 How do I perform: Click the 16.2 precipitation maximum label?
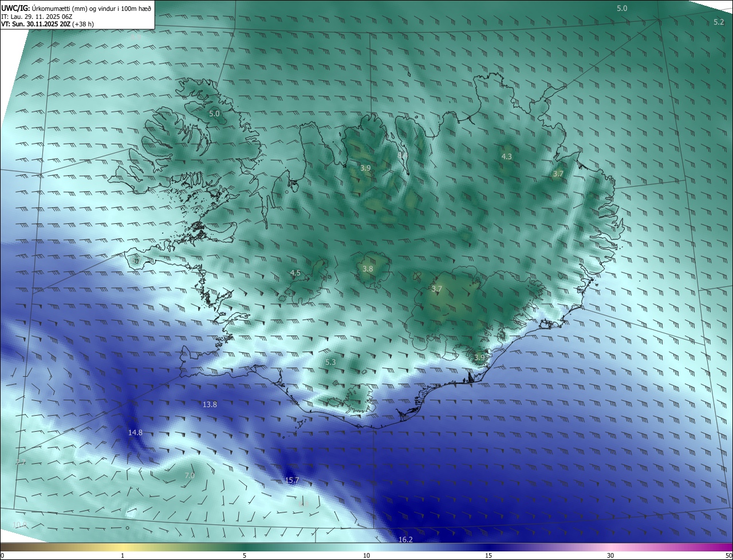click(405, 539)
